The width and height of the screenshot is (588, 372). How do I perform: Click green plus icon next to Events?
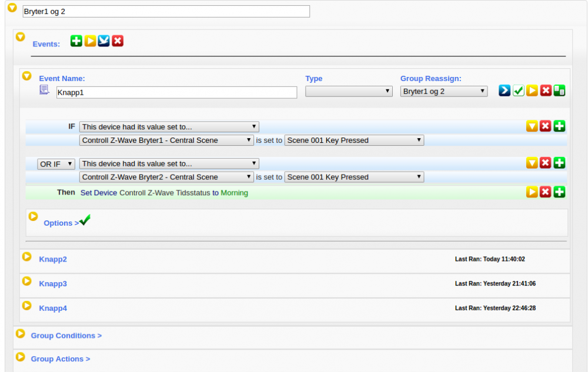pos(76,41)
